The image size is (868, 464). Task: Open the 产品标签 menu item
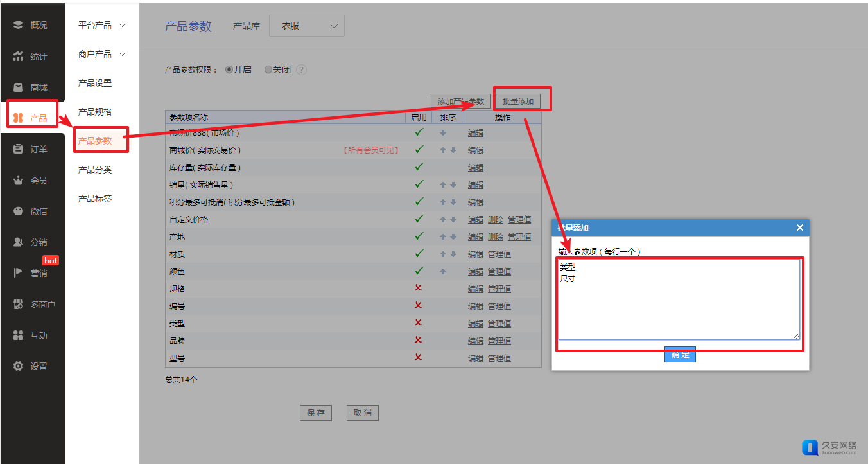coord(95,199)
